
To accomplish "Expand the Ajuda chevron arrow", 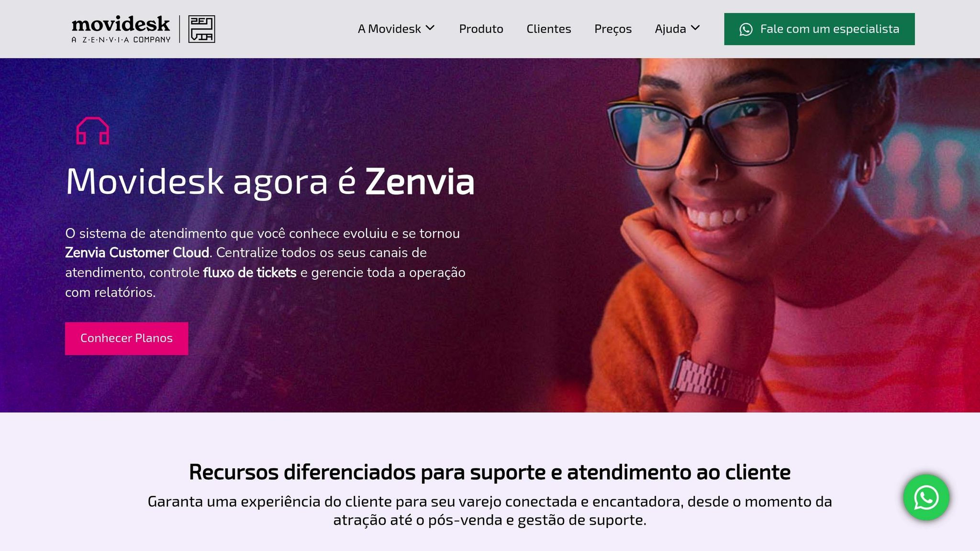I will coord(695,28).
